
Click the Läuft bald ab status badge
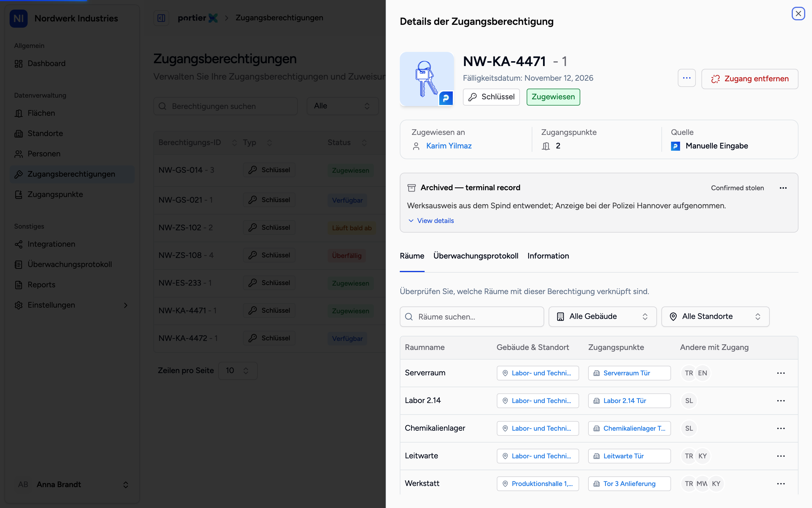click(x=352, y=228)
